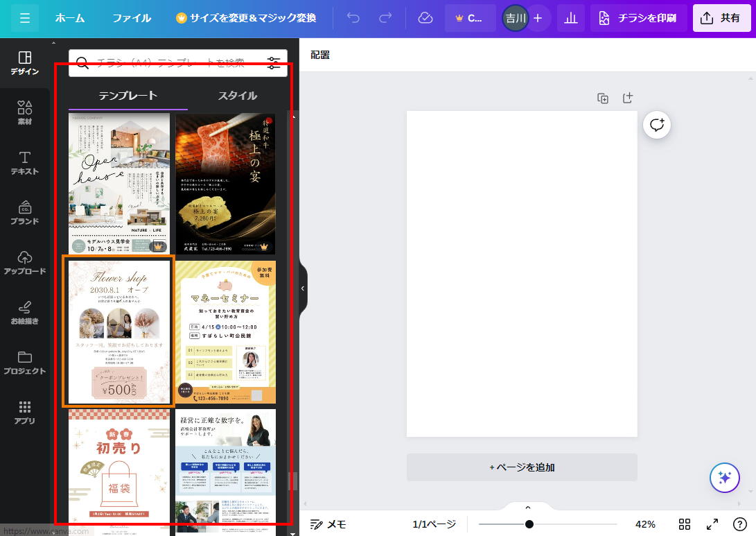Click the add comment bubble icon
Viewport: 756px width, 536px height.
[656, 125]
